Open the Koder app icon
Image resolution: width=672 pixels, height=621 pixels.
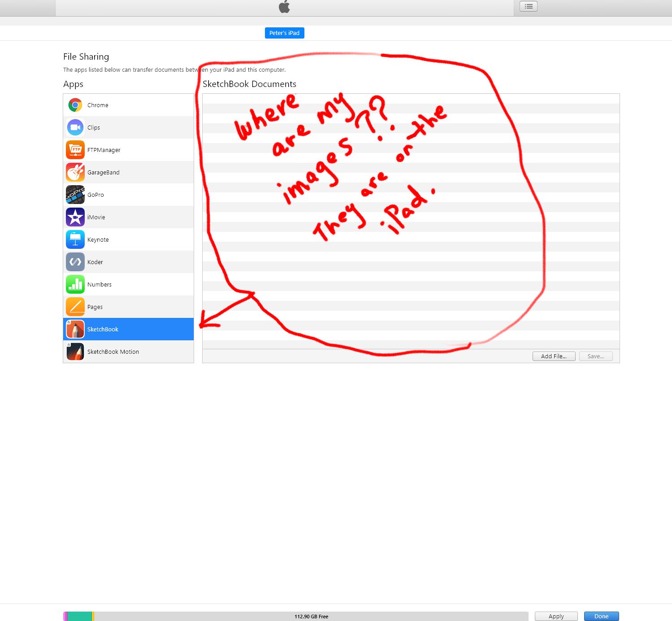point(75,262)
